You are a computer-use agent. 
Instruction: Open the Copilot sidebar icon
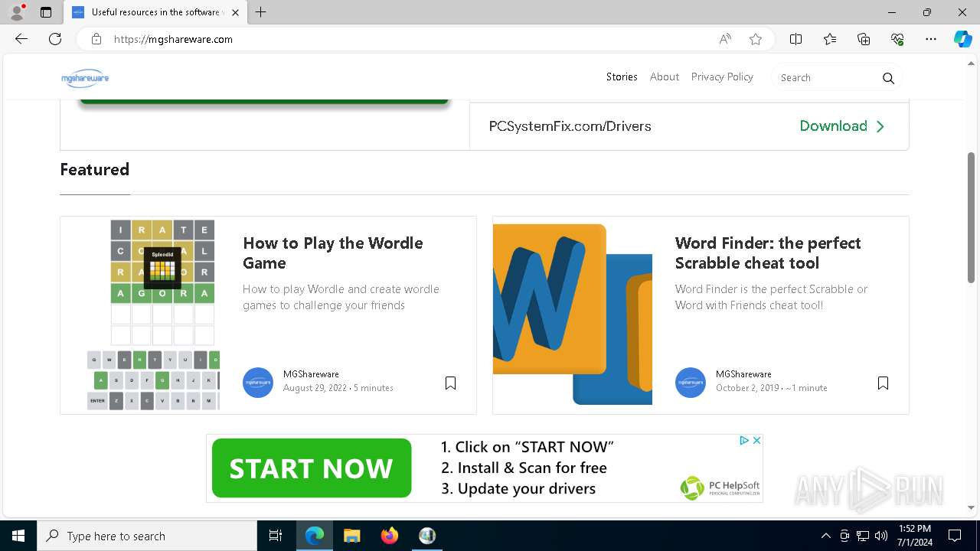[x=962, y=39]
